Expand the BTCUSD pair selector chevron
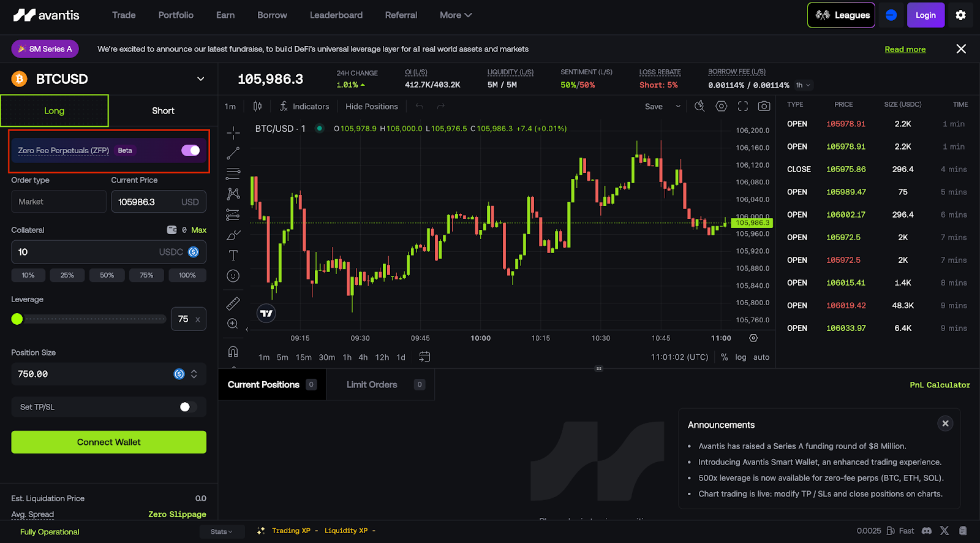980x543 pixels. click(200, 79)
